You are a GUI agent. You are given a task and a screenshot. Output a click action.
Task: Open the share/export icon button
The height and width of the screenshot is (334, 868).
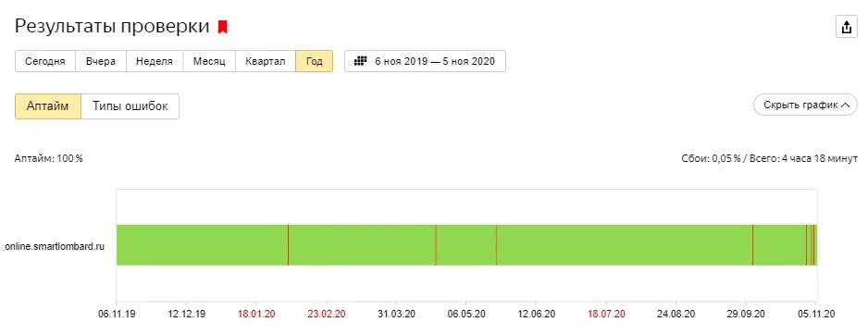(x=846, y=27)
